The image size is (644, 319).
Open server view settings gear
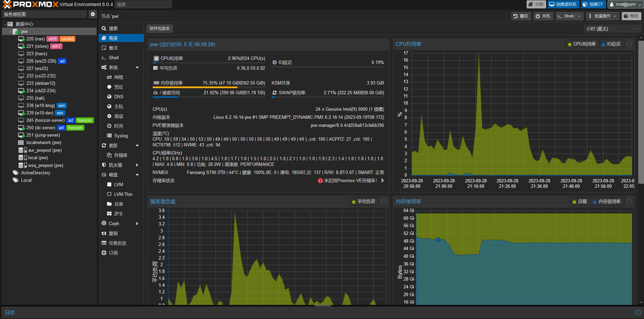pyautogui.click(x=93, y=14)
